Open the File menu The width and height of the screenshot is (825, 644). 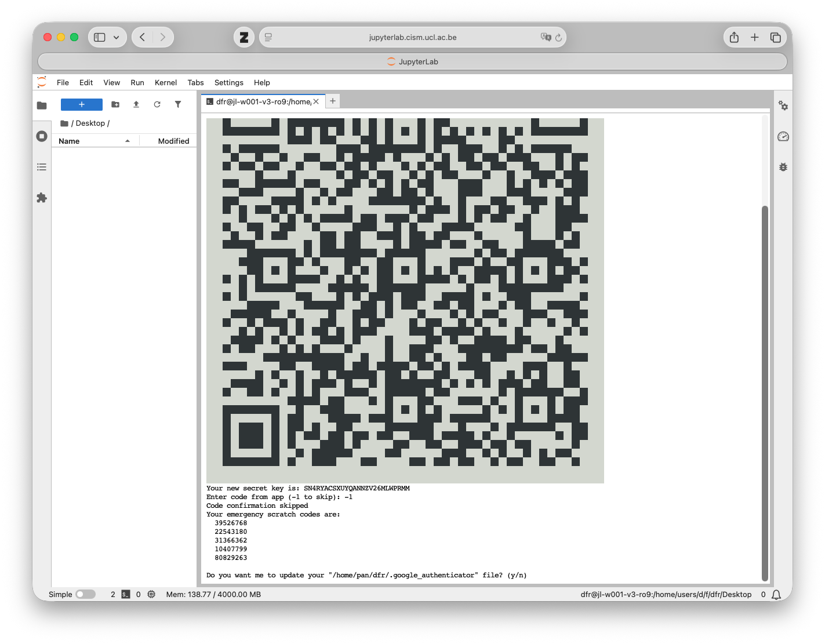tap(63, 82)
